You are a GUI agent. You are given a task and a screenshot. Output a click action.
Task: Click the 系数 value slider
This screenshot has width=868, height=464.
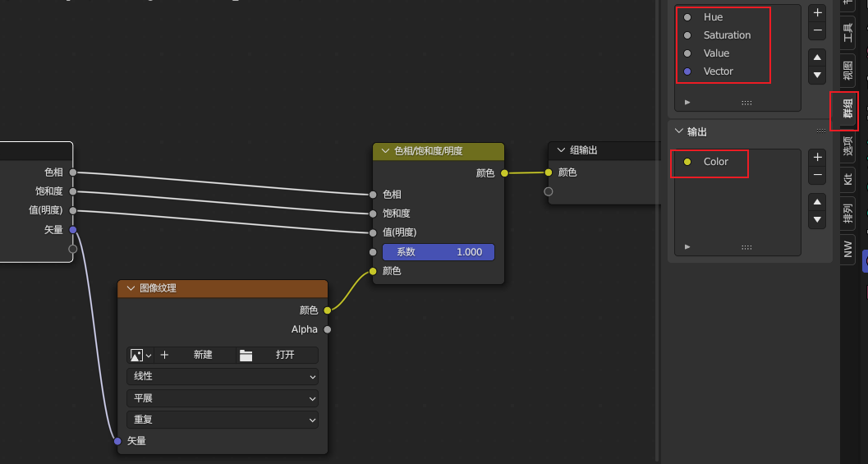(439, 252)
